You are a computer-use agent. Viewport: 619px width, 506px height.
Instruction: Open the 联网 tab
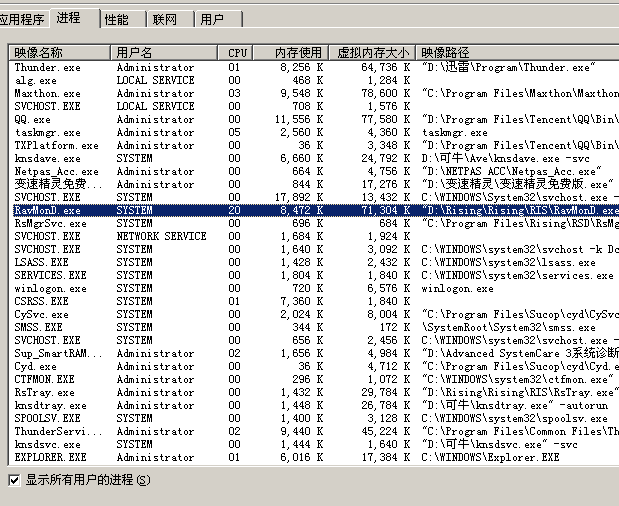point(171,19)
